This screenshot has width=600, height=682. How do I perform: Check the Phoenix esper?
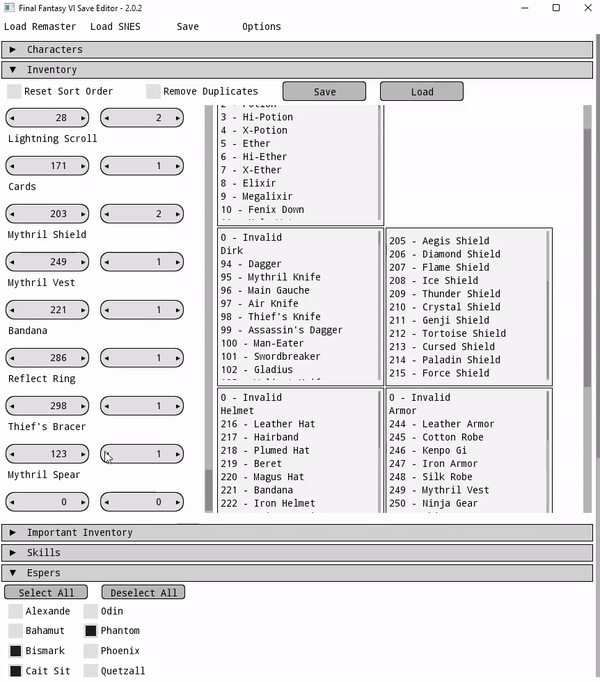coord(91,651)
